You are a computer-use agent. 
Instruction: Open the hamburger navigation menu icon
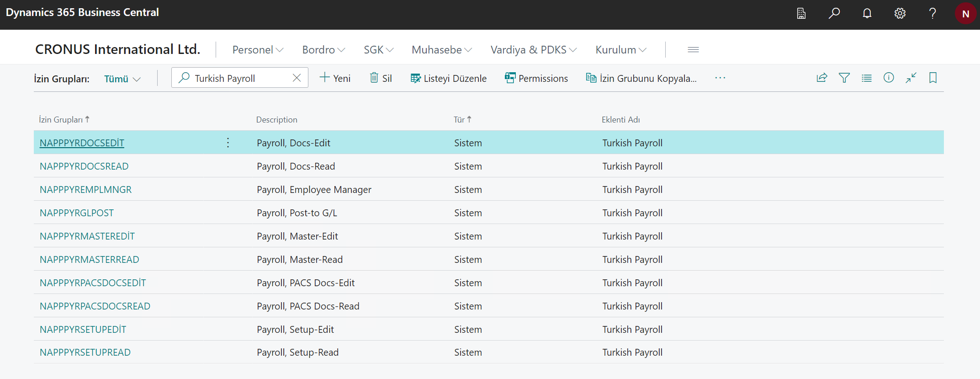693,49
